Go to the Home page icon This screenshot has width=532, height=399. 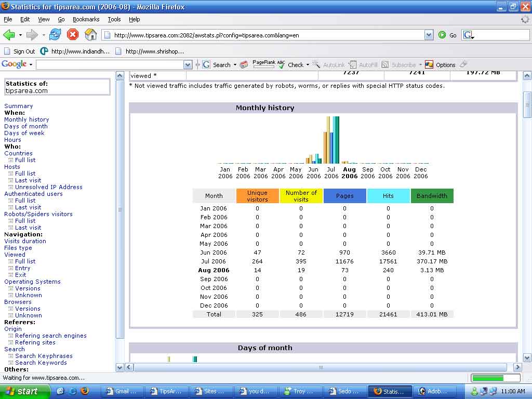(91, 35)
